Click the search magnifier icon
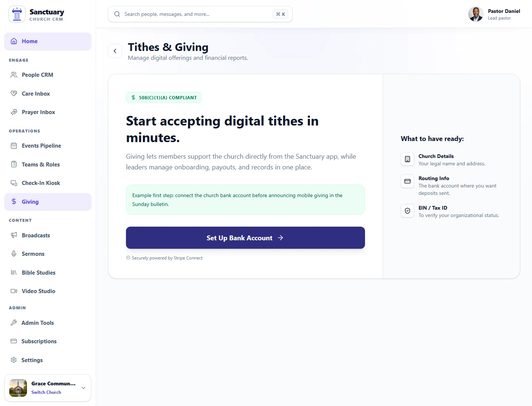Viewport: 532px width, 406px height. (x=117, y=14)
